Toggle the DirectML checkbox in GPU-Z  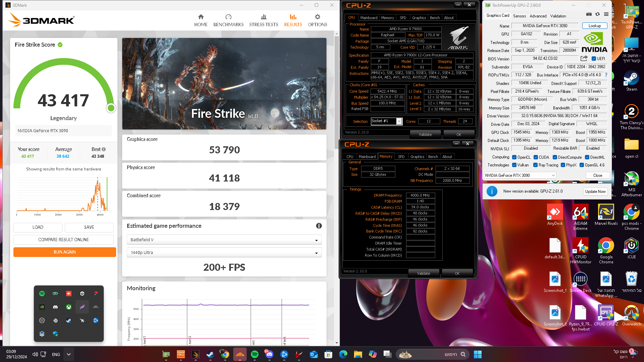[x=587, y=157]
